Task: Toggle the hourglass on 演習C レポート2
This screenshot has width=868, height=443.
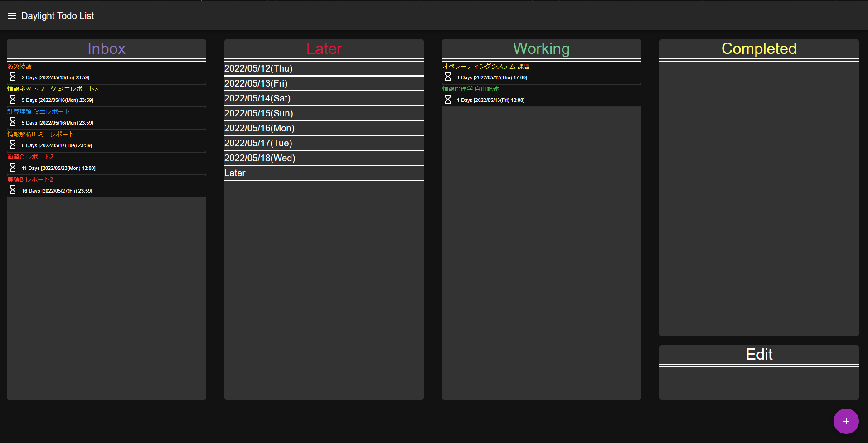Action: 12,167
